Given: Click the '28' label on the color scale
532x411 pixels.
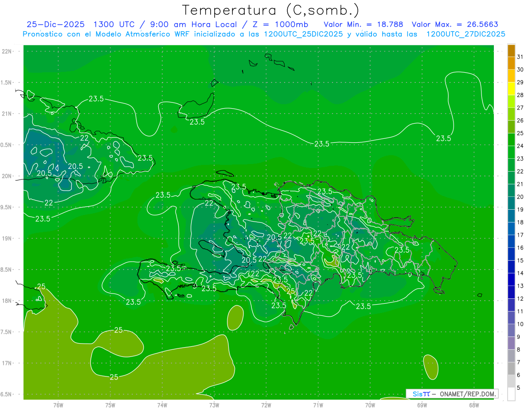Looking at the screenshot, I should (520, 95).
